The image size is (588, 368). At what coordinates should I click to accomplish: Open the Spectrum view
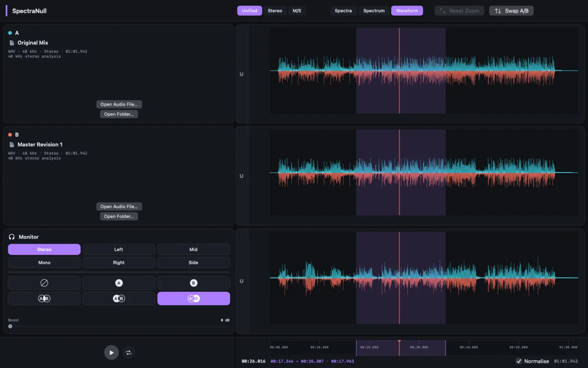click(374, 11)
